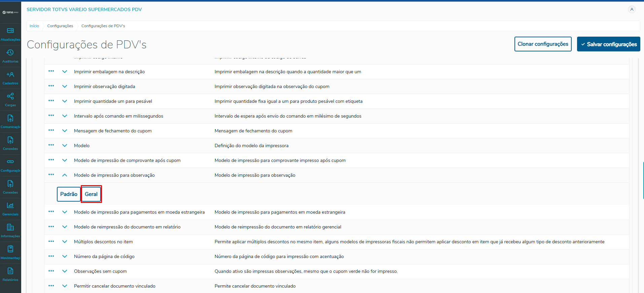Expand Imprimir quantidade um para pesável

[x=65, y=101]
